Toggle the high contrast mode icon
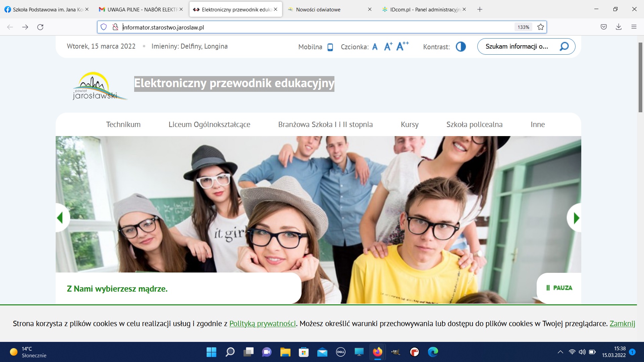644x362 pixels. coord(461,47)
